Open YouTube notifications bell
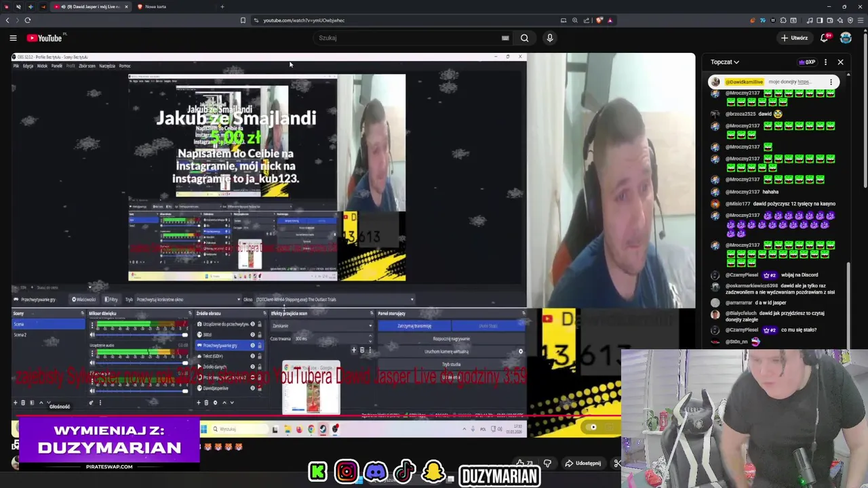Screen dimensions: 868x488 pyautogui.click(x=825, y=38)
